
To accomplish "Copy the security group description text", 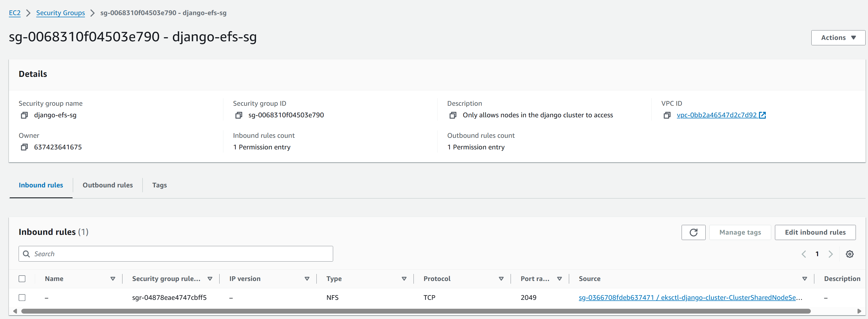I will tap(453, 115).
